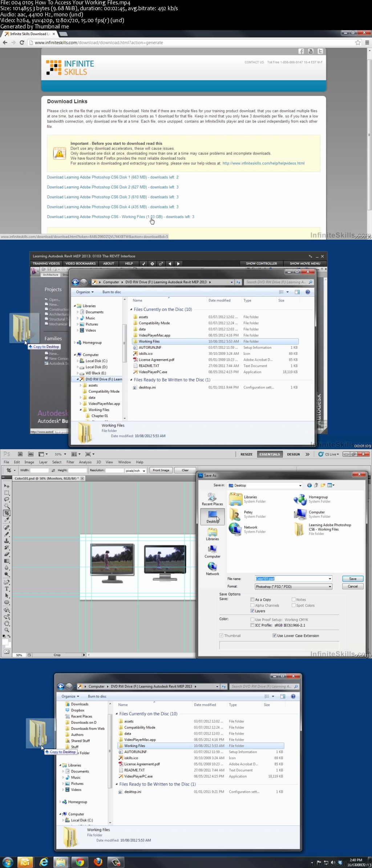
Task: Create new folder icon in Save As dialog
Action: point(323,485)
